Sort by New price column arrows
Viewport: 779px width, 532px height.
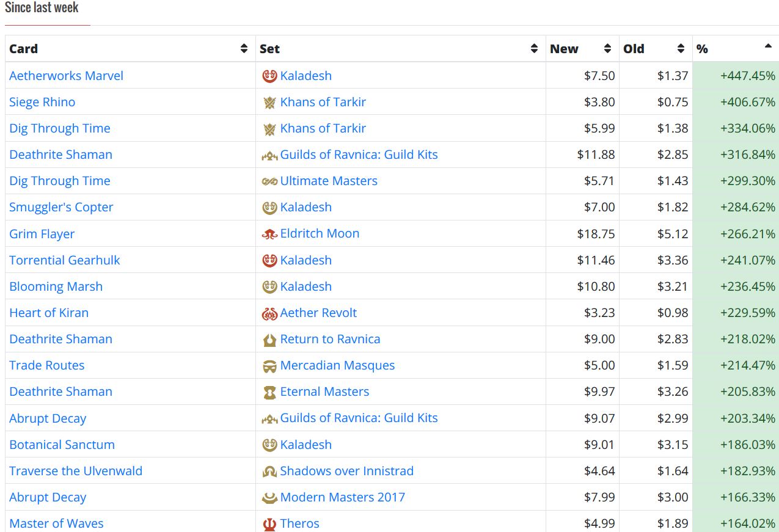(x=607, y=49)
